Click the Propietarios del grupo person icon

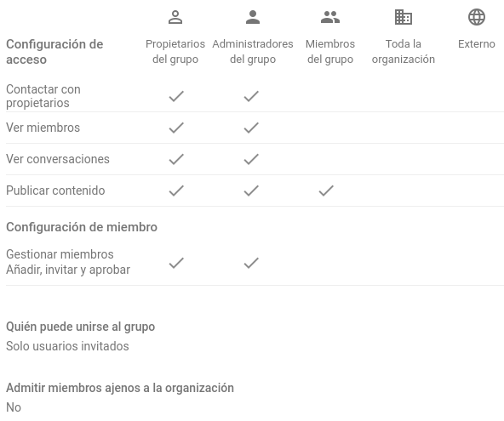(x=175, y=17)
